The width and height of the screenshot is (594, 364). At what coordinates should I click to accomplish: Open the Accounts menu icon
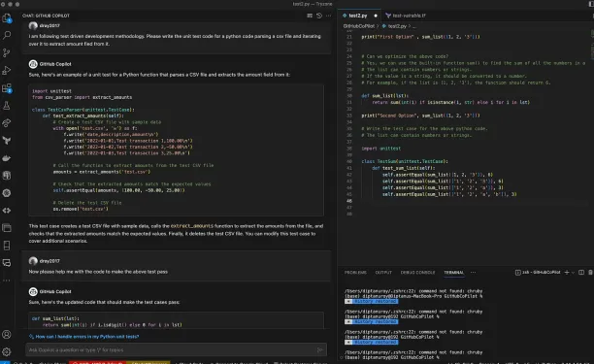point(7,335)
